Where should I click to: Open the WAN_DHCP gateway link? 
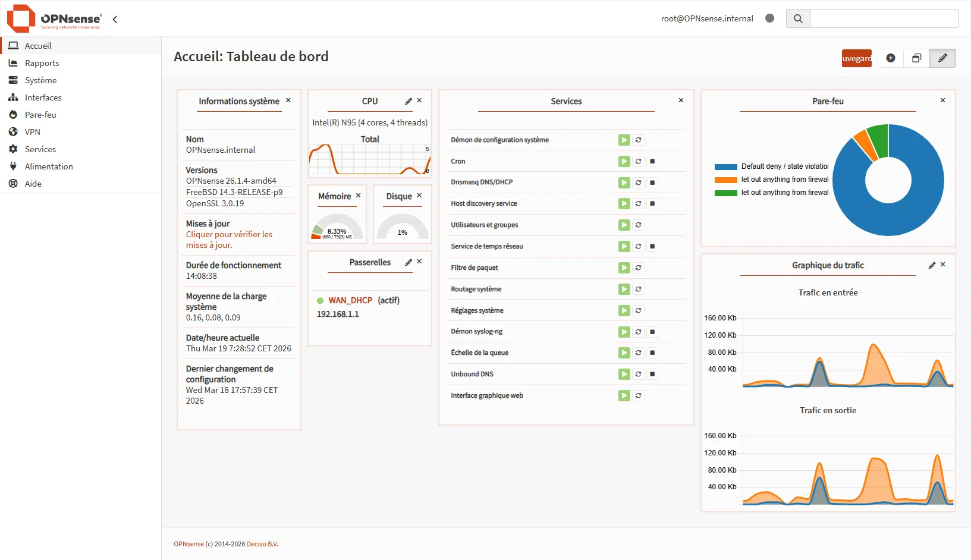coord(350,300)
